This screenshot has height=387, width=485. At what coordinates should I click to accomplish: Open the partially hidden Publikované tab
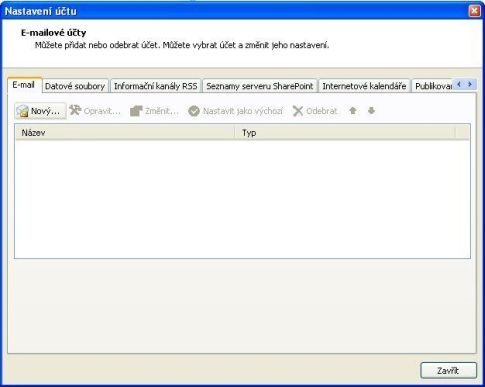(x=432, y=86)
